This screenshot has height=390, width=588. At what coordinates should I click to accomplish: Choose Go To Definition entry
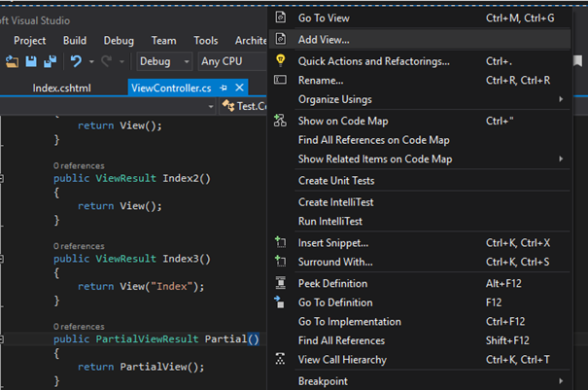coord(420,302)
